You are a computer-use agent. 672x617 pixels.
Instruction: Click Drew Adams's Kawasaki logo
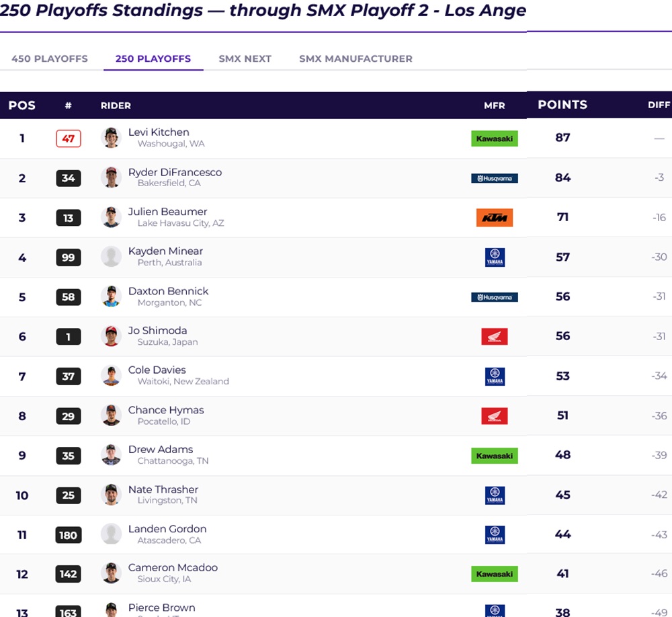click(494, 456)
